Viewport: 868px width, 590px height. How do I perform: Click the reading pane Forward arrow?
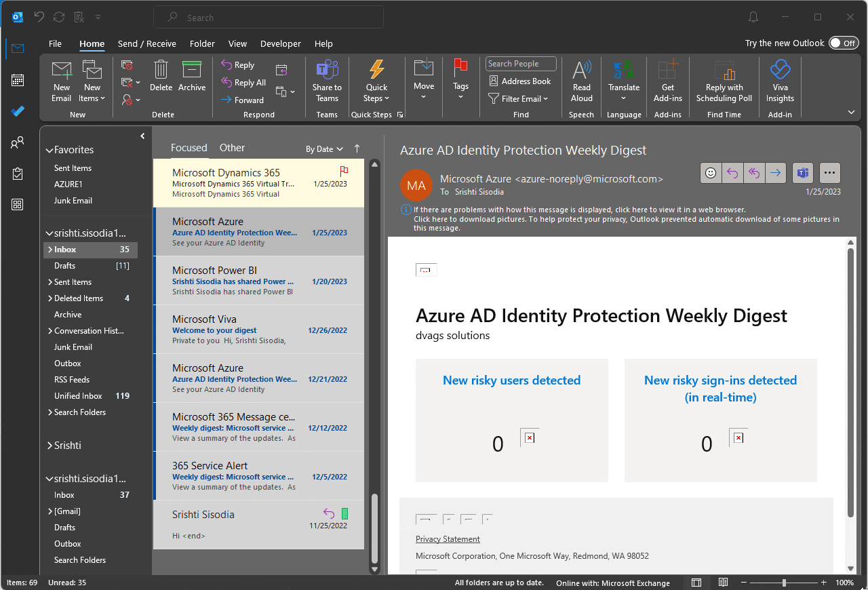(776, 173)
